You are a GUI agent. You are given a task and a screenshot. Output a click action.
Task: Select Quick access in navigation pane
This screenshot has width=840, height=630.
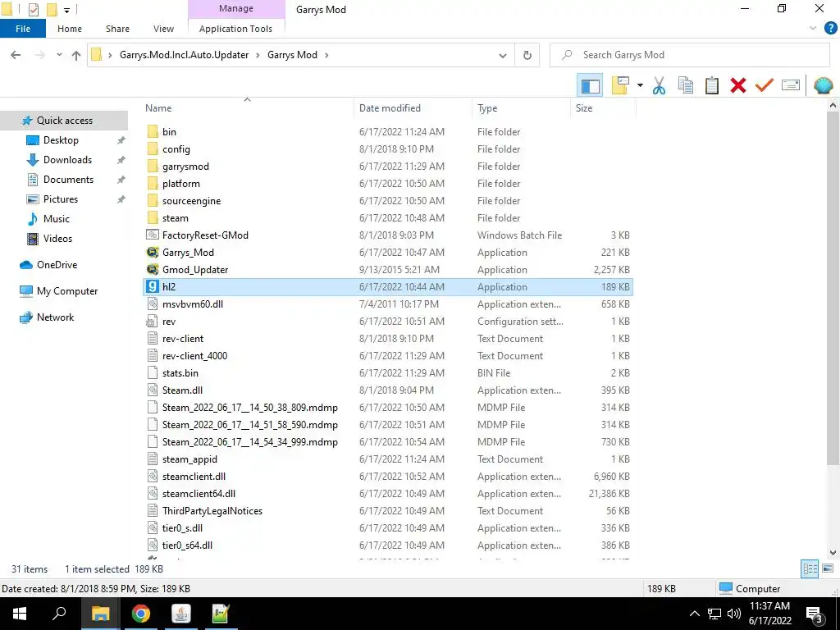(x=64, y=121)
